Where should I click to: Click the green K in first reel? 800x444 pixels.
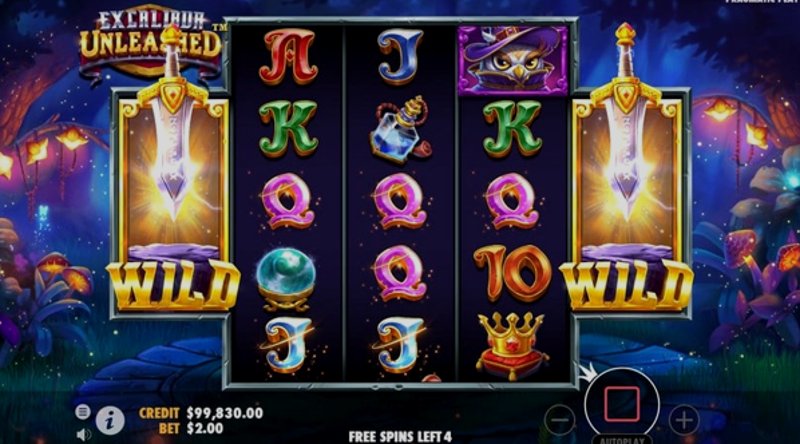(288, 128)
